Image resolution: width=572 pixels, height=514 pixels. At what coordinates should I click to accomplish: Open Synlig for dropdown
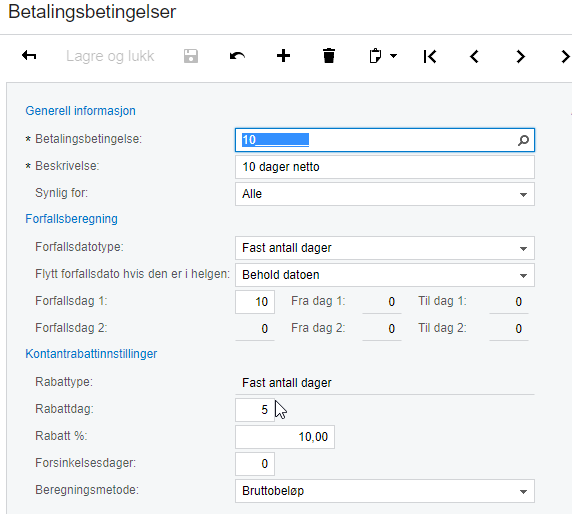(x=385, y=194)
